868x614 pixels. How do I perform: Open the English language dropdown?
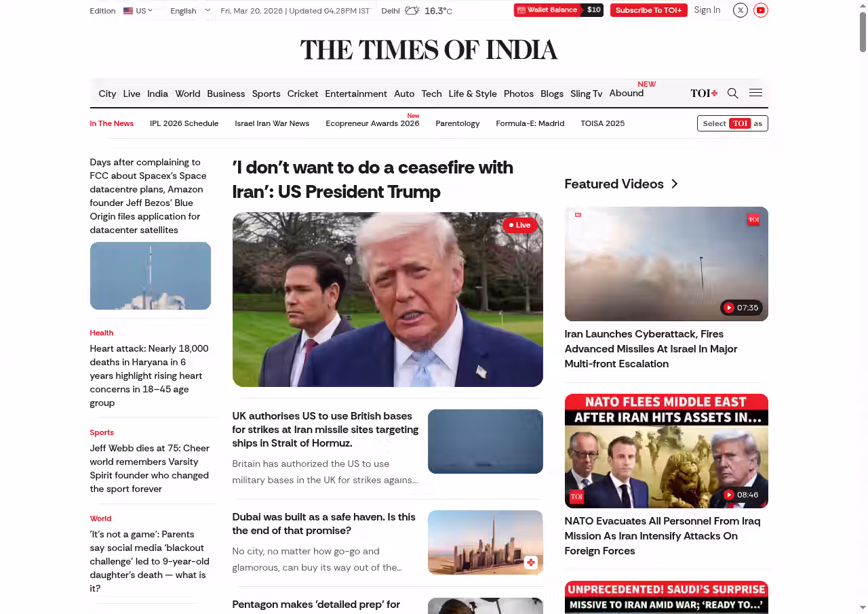[190, 11]
